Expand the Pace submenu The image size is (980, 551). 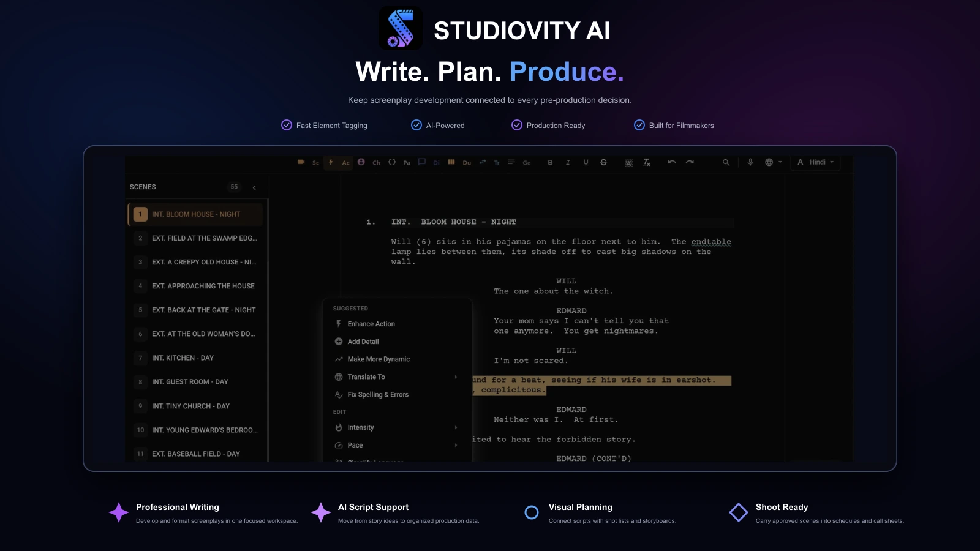point(396,445)
